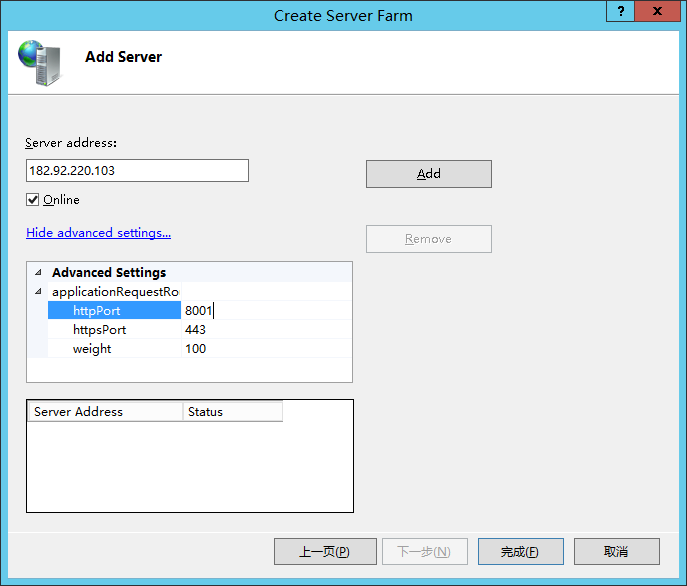Screen dimensions: 687x586
Task: Click the Status column header
Action: click(232, 412)
